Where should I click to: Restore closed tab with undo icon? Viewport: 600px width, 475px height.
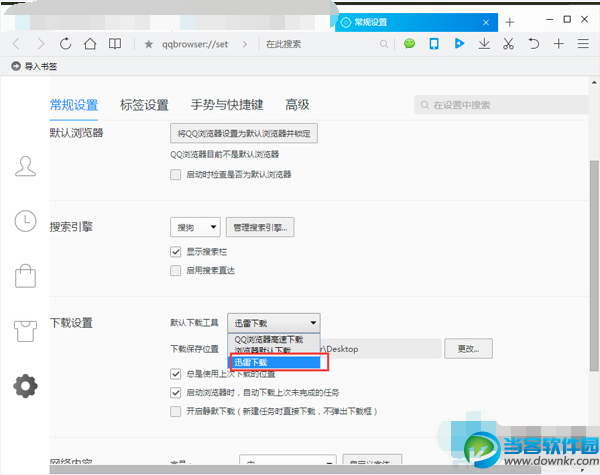pyautogui.click(x=533, y=44)
